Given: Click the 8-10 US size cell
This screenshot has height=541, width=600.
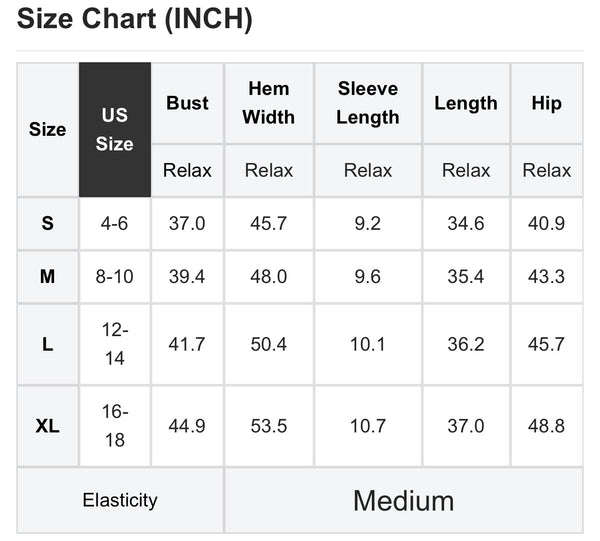Looking at the screenshot, I should 115,277.
